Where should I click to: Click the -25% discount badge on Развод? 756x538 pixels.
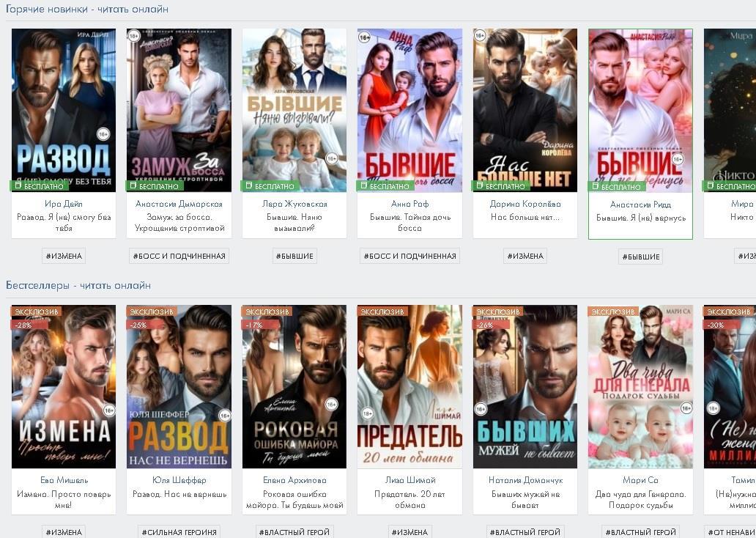pos(141,325)
